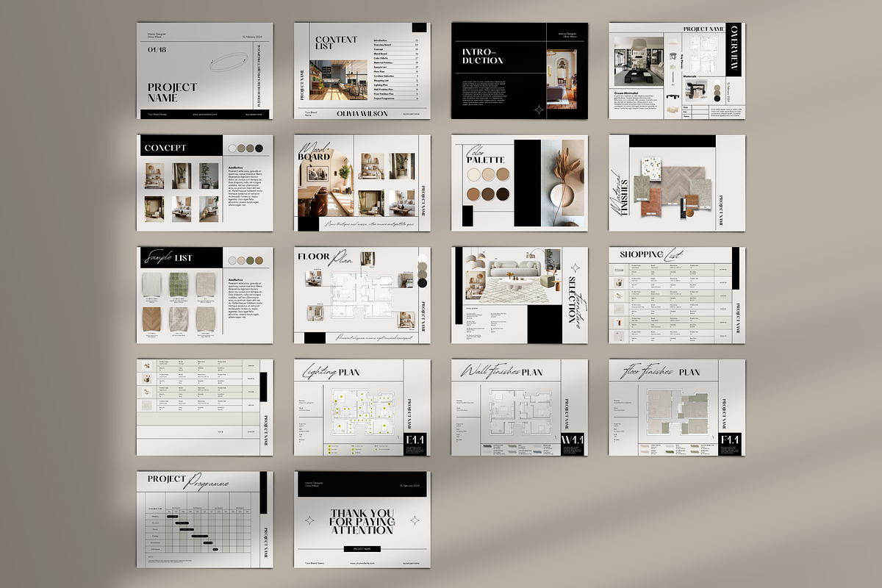The height and width of the screenshot is (588, 882).
Task: Select the black circle swatch on Floor Plan slide
Action: pyautogui.click(x=421, y=283)
